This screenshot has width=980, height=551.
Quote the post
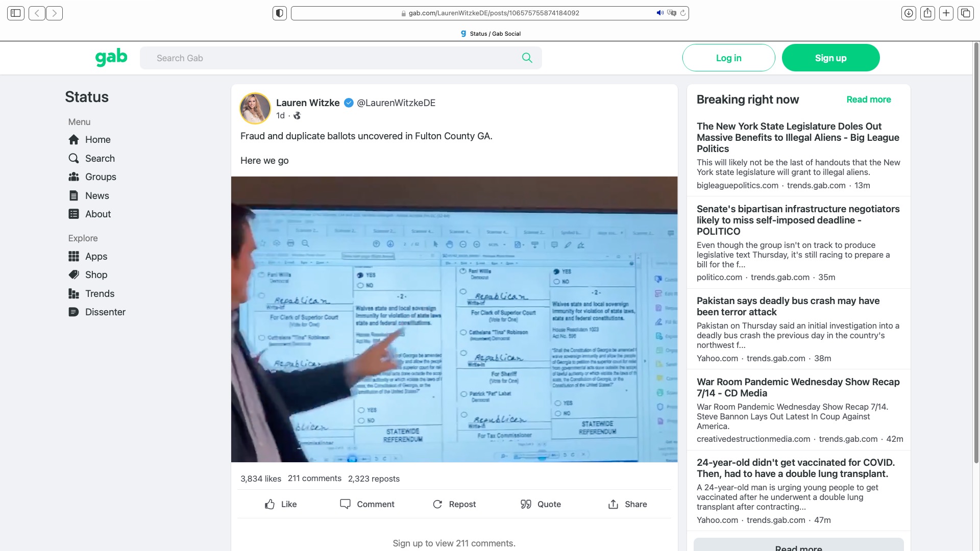point(540,504)
